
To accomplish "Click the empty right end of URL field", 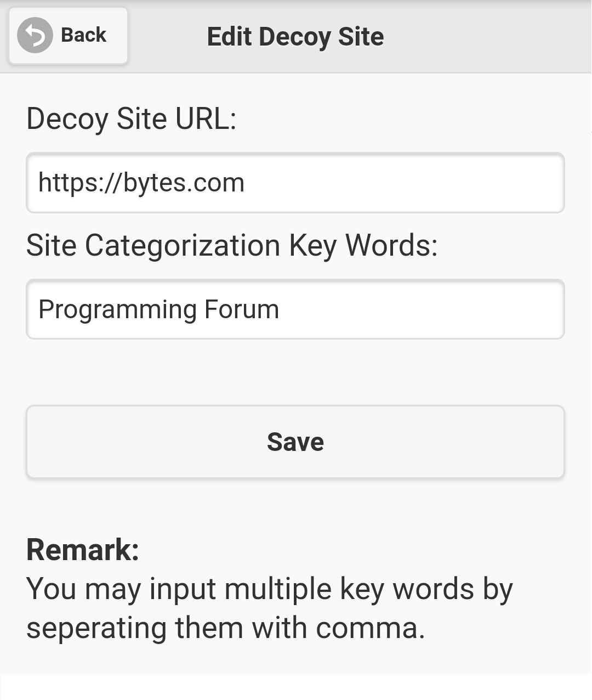I will click(466, 183).
